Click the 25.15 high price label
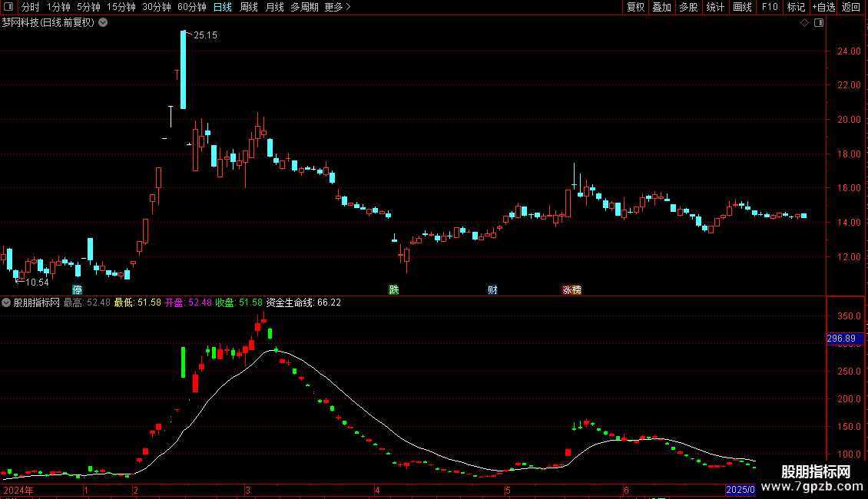This screenshot has width=868, height=499. click(205, 35)
